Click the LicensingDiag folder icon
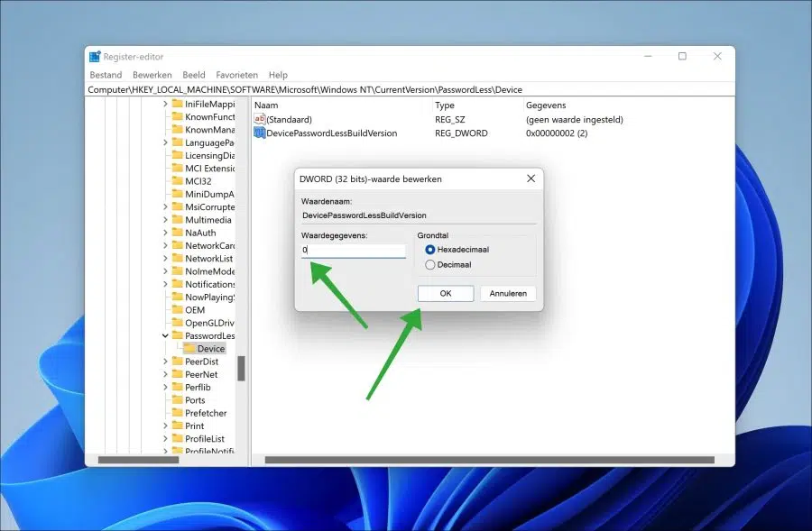812x531 pixels. pyautogui.click(x=178, y=155)
